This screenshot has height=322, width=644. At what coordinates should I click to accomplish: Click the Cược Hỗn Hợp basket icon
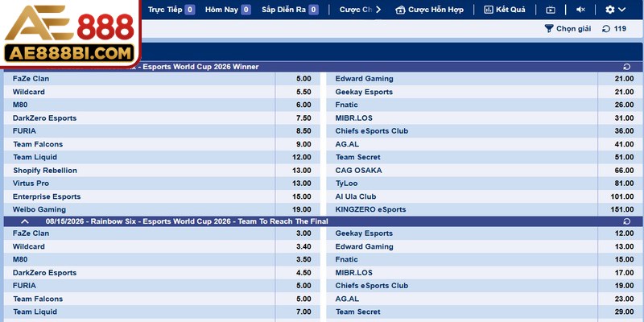[x=400, y=10]
